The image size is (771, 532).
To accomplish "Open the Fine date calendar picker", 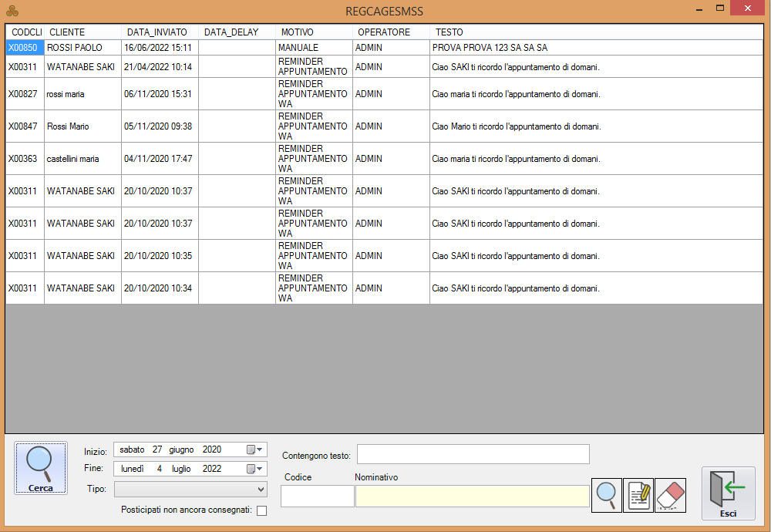I will [x=254, y=469].
